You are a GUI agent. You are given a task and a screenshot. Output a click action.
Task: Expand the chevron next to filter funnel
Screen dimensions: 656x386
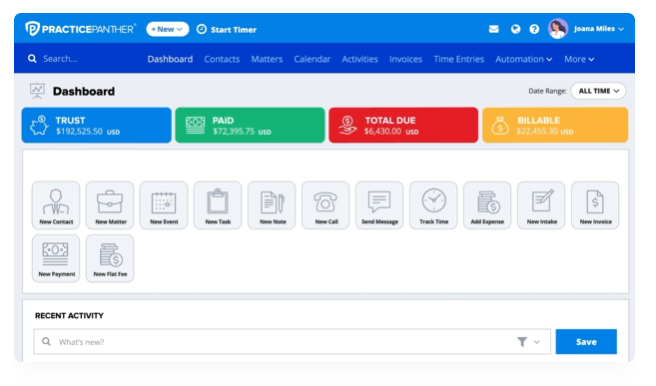click(537, 342)
